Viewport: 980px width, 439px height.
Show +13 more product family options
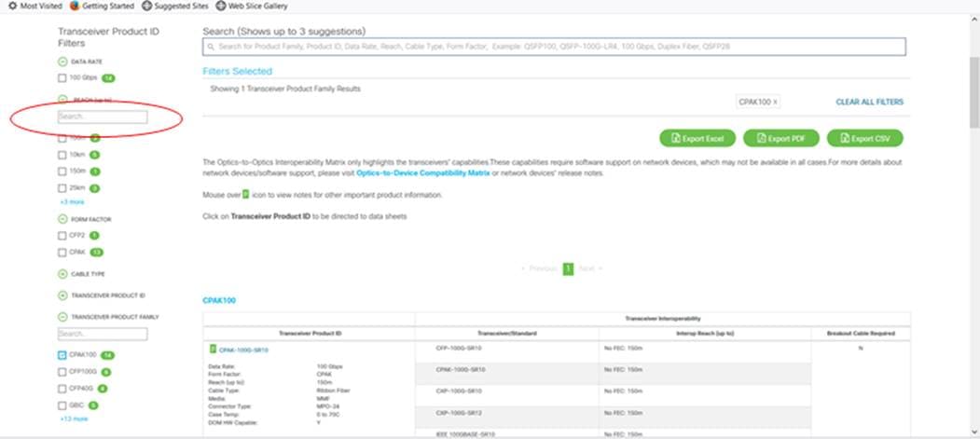tap(74, 419)
